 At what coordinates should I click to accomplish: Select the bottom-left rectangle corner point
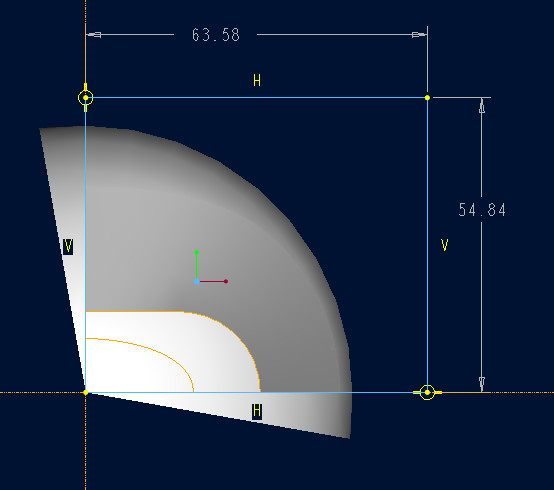tap(86, 392)
